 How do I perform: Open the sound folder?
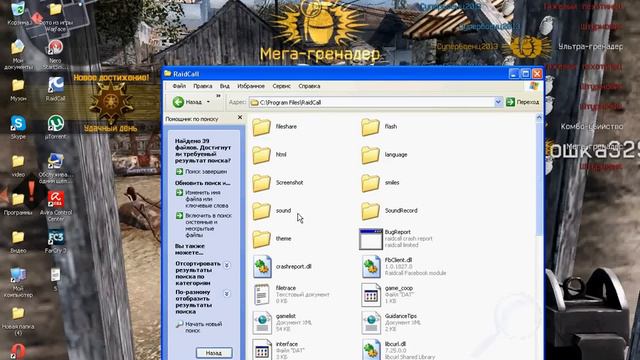[x=271, y=211]
